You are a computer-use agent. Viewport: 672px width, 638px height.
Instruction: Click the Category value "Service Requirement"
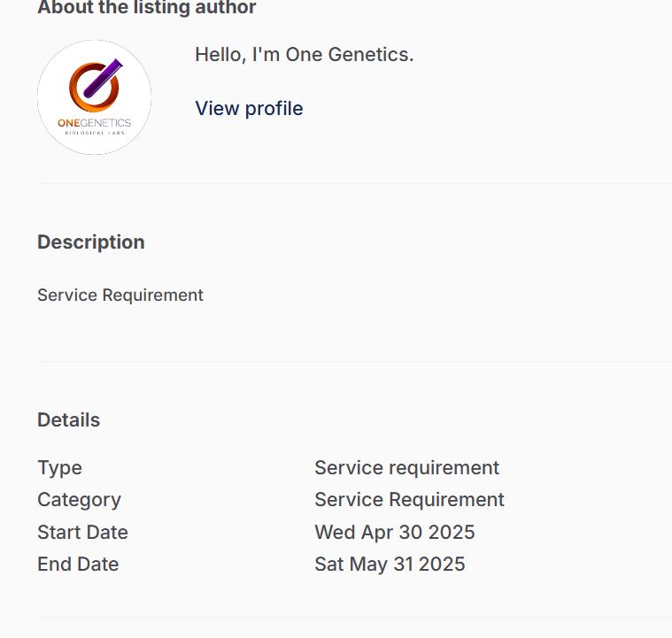pyautogui.click(x=409, y=499)
